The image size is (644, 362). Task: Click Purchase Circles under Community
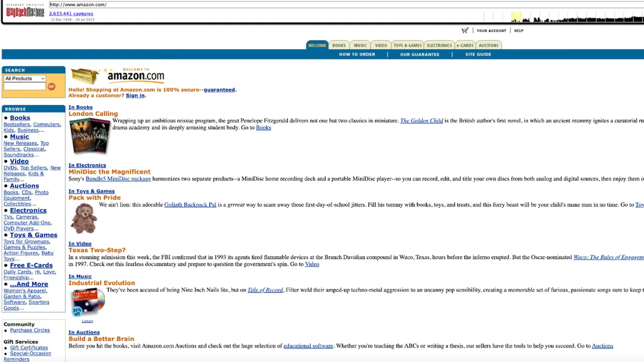[x=30, y=330]
